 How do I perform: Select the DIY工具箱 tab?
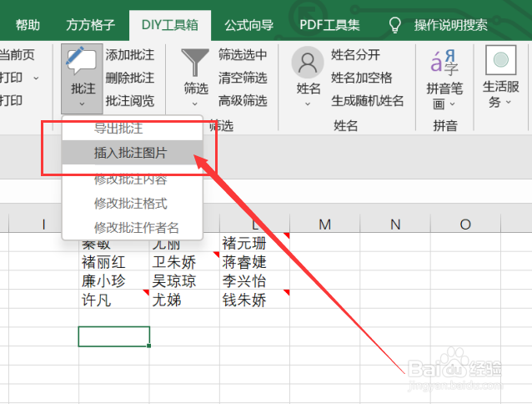[170, 25]
